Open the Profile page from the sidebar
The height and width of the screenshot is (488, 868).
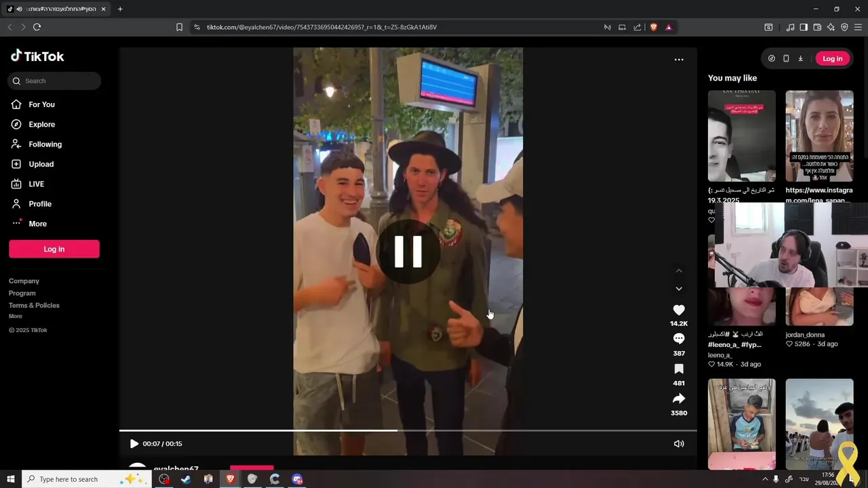point(39,204)
